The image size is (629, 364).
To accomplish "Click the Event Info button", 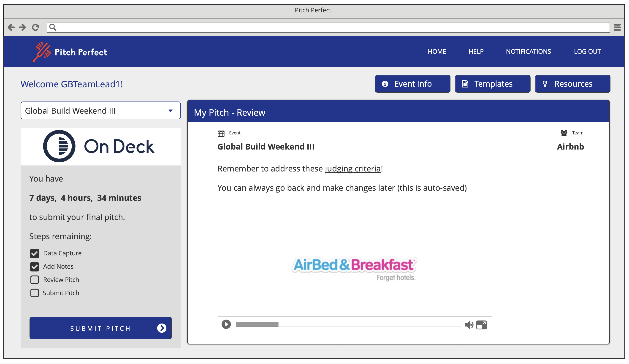I will click(412, 84).
